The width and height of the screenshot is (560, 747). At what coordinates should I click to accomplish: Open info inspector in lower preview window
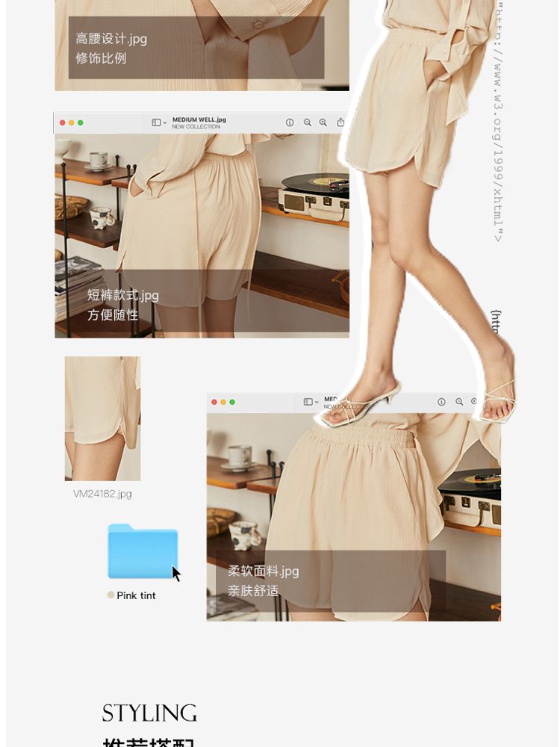coord(441,402)
